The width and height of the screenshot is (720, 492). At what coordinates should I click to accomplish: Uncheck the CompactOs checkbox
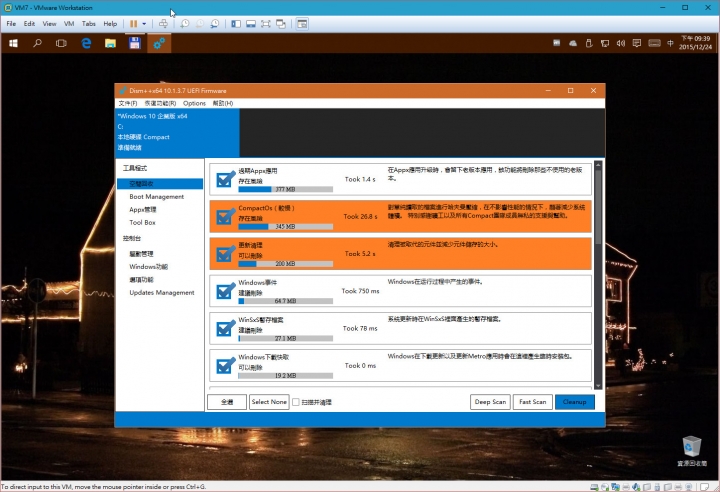[225, 216]
